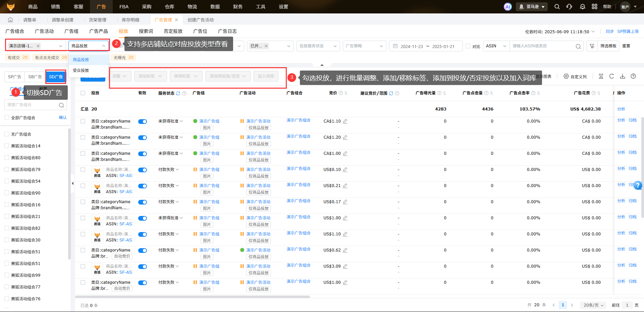The height and width of the screenshot is (312, 644).
Task: Tick the 对比 compare checkbox
Action: tap(468, 46)
